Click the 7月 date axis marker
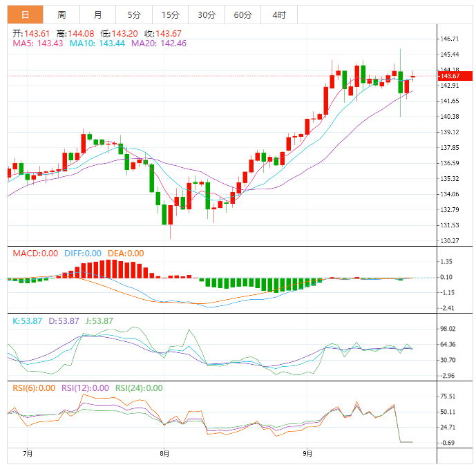The image size is (476, 467). [28, 454]
